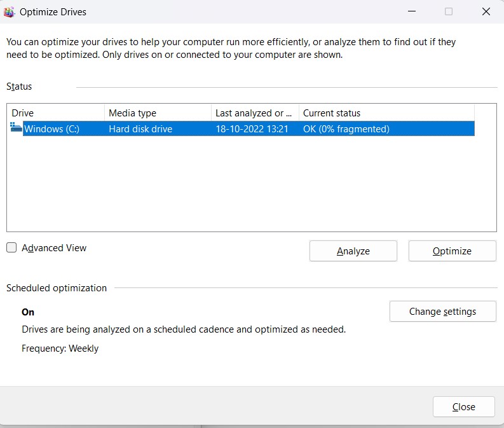Screen dimensions: 504x428
Task: Enable the Advanced View checkbox
Action: [11, 247]
